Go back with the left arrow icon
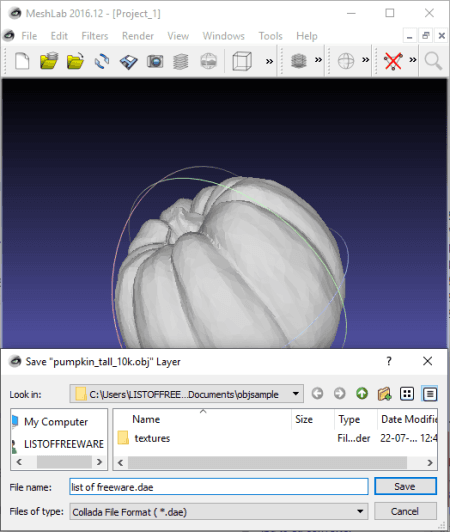The image size is (450, 532). click(x=317, y=394)
